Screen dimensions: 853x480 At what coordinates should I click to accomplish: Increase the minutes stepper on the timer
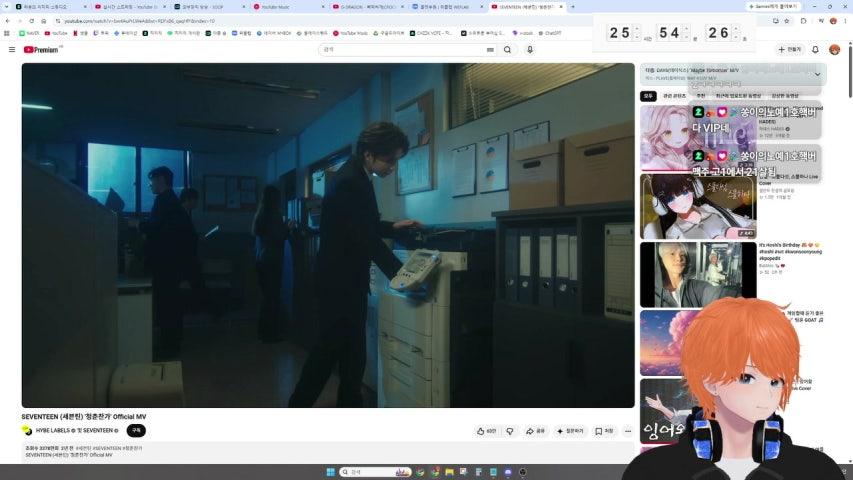(x=687, y=29)
